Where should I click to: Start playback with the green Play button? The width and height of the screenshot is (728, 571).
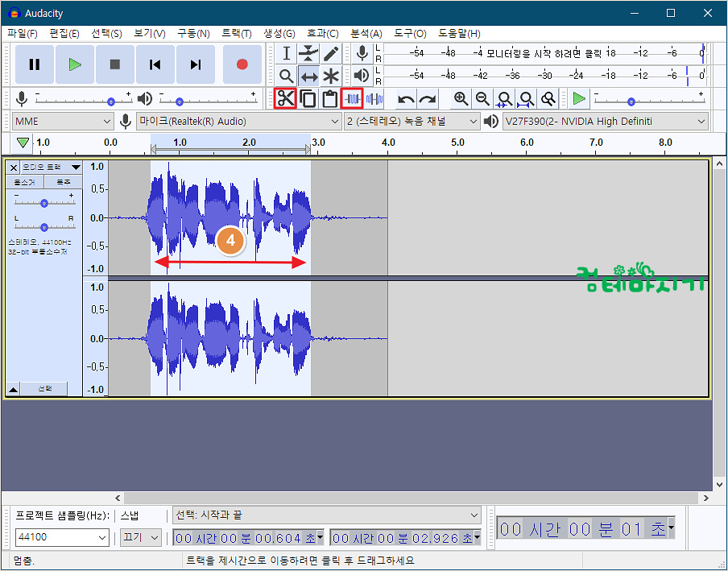(x=75, y=64)
